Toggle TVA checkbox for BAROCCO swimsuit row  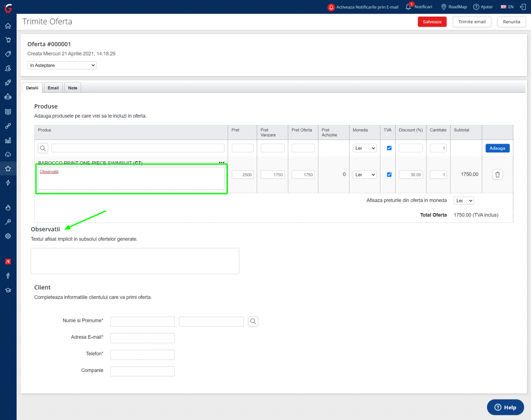389,174
